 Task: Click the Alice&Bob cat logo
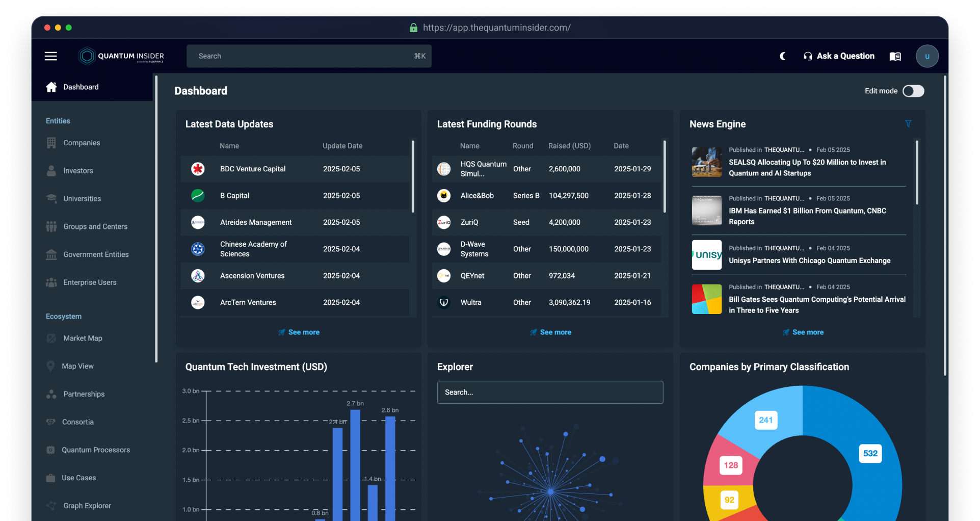(444, 195)
